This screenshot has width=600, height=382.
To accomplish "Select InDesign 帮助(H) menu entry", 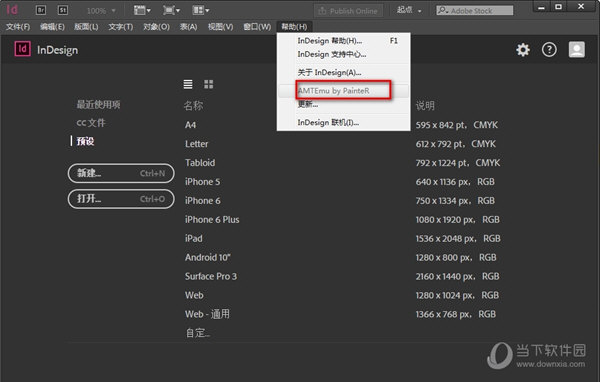I will (x=344, y=41).
